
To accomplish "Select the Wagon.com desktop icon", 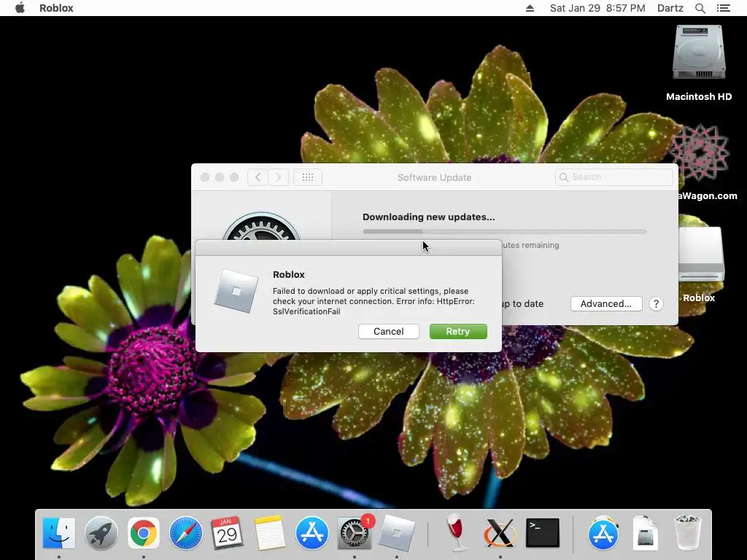I will [x=703, y=162].
